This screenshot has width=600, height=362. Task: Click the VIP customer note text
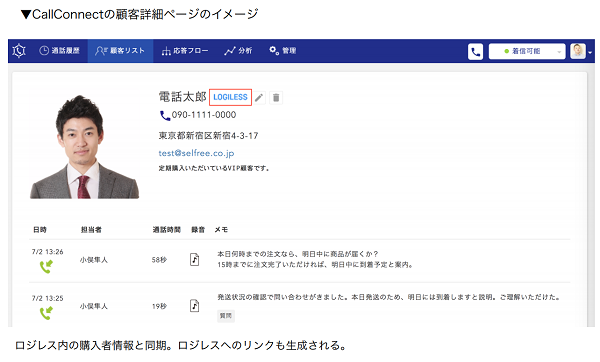pyautogui.click(x=214, y=168)
